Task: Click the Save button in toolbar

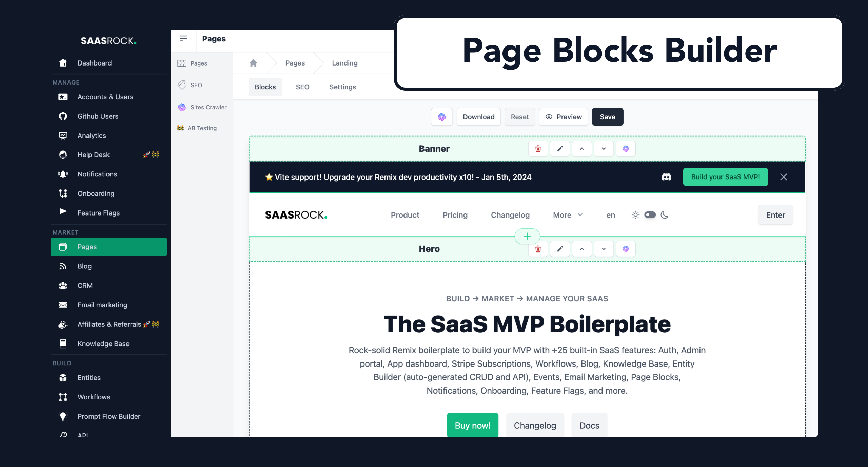Action: [608, 116]
